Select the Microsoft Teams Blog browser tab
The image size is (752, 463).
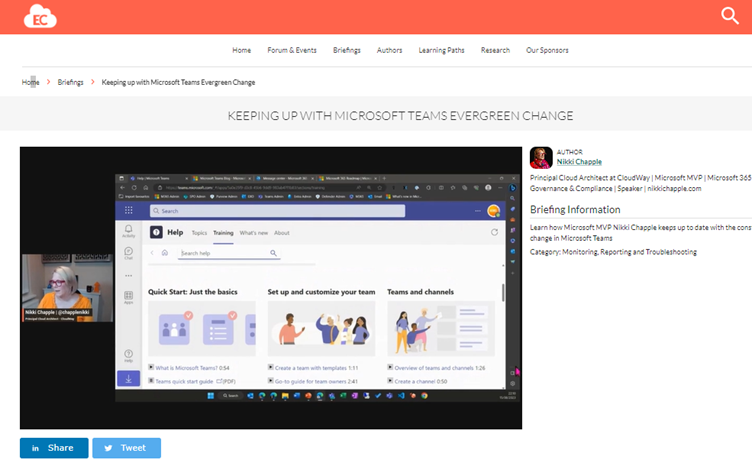tap(223, 178)
